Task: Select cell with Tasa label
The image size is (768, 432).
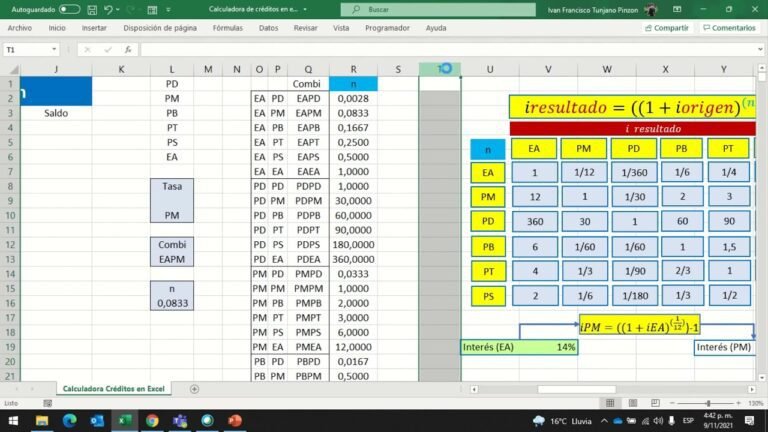Action: [172, 186]
